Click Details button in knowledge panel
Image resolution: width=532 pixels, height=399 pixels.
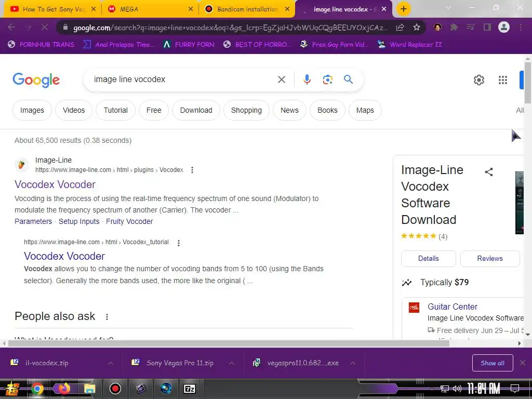coord(429,259)
